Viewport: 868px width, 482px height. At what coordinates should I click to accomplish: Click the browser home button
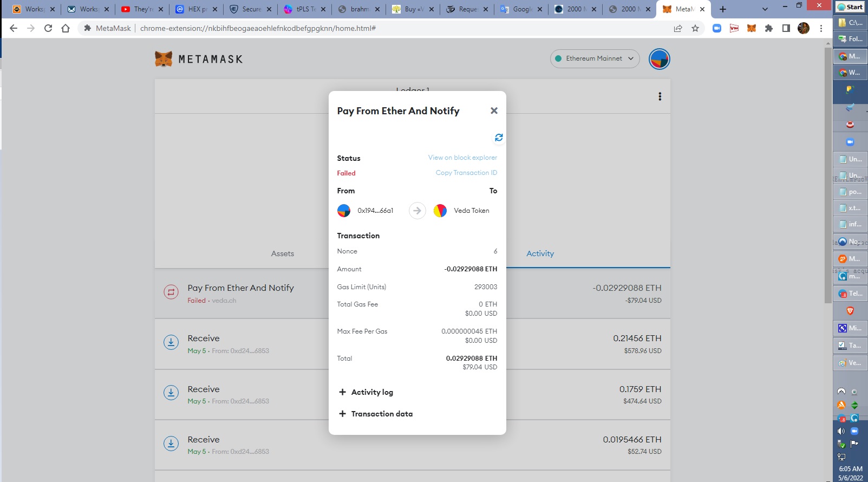click(66, 28)
